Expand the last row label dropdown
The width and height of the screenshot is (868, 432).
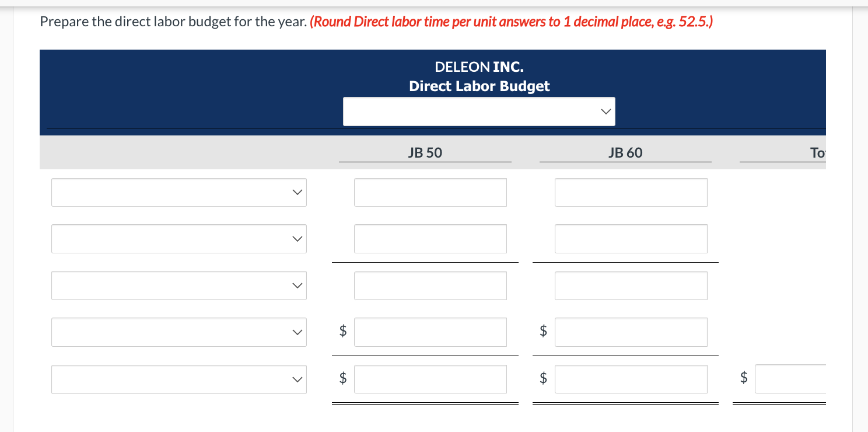(x=178, y=379)
